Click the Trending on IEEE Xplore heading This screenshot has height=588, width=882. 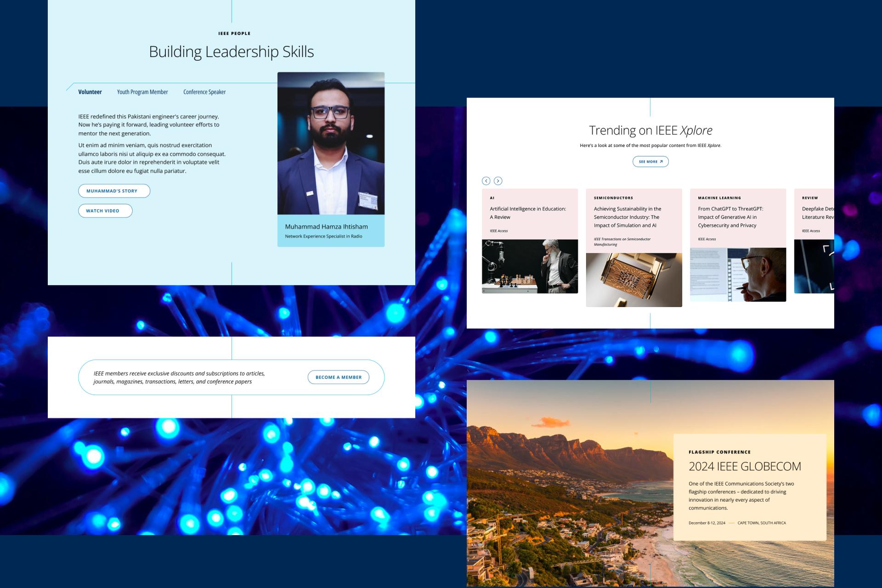coord(650,130)
